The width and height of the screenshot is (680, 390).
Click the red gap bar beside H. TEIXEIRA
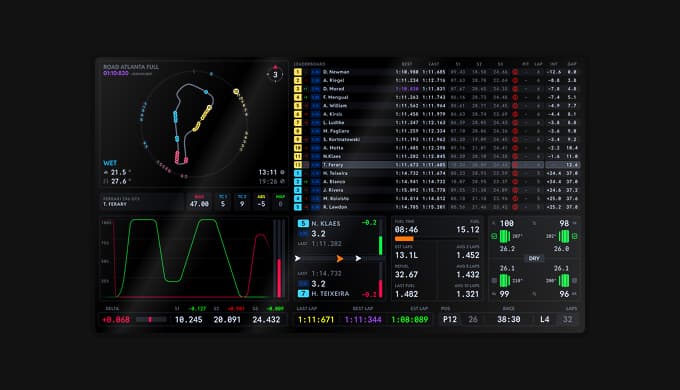(x=381, y=288)
